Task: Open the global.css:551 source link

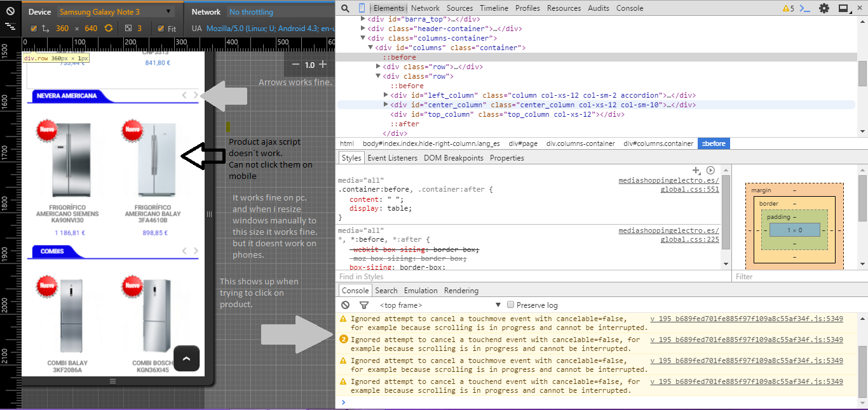Action: pyautogui.click(x=689, y=189)
